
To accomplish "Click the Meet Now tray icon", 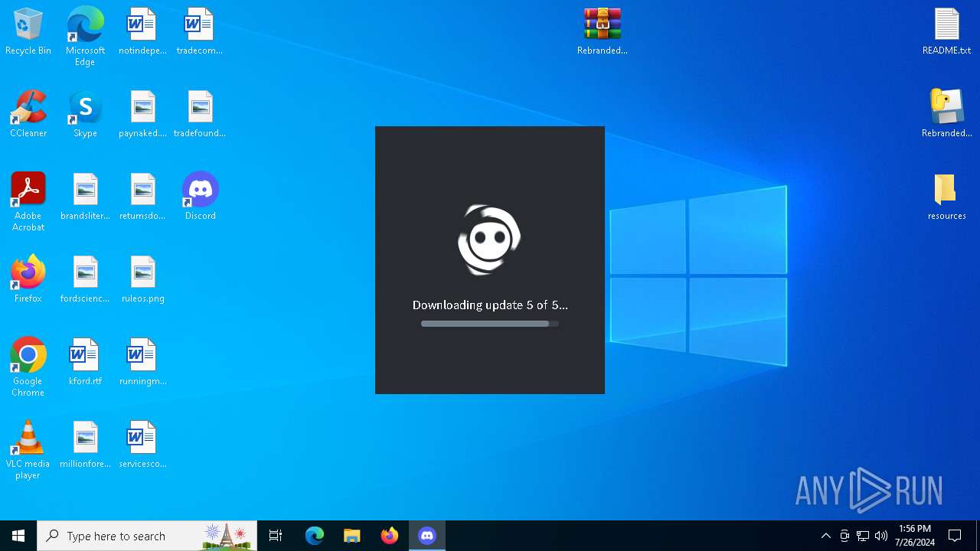I will click(x=844, y=536).
